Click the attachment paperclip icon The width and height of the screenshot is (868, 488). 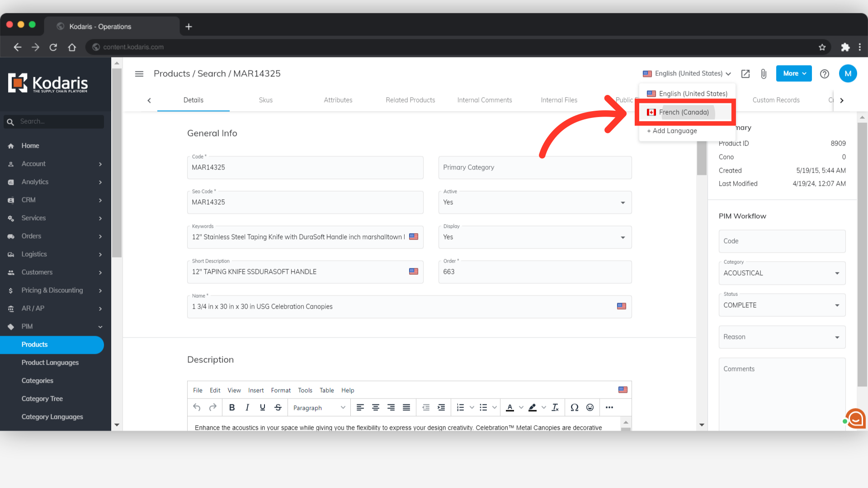(764, 74)
